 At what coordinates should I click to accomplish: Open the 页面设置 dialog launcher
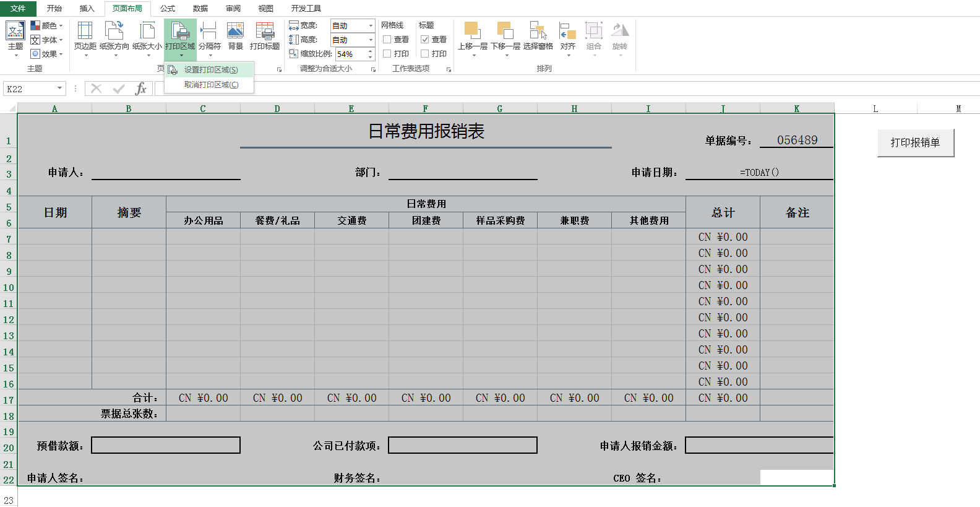(x=280, y=69)
